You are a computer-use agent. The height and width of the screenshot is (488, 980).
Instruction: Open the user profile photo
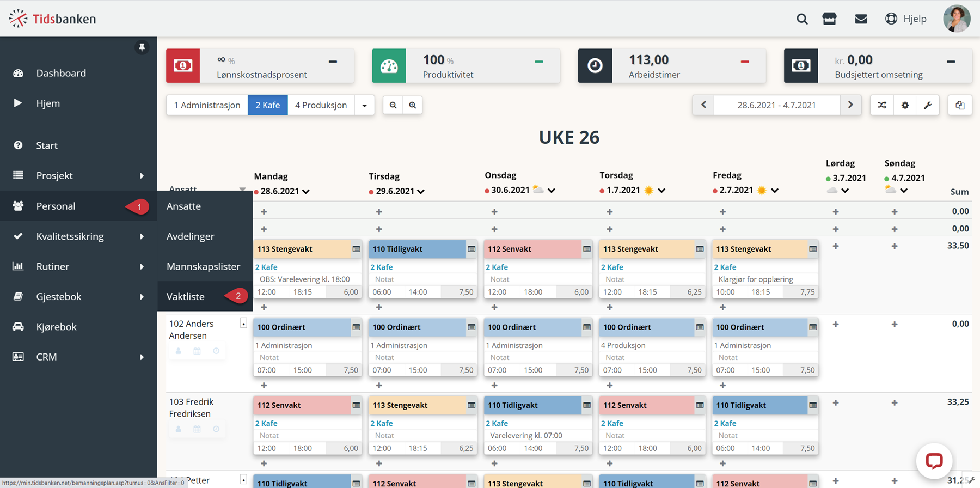coord(957,19)
